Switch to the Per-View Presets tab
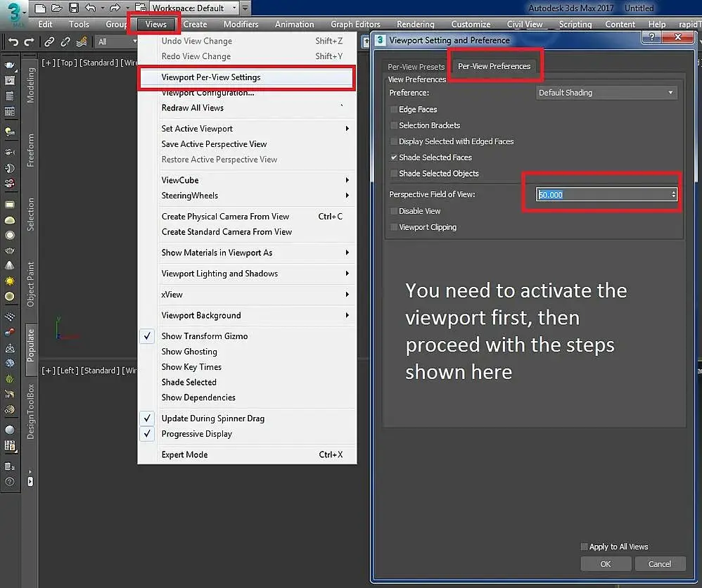 [416, 67]
